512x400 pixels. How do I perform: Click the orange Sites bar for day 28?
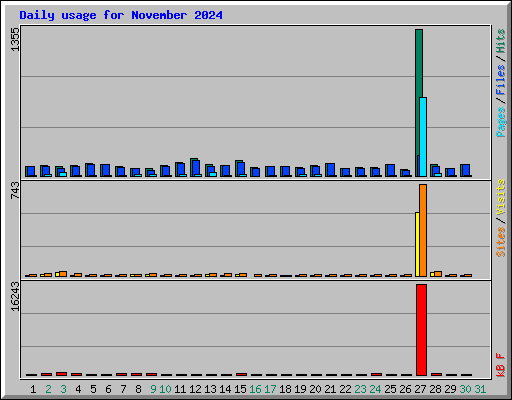[438, 274]
